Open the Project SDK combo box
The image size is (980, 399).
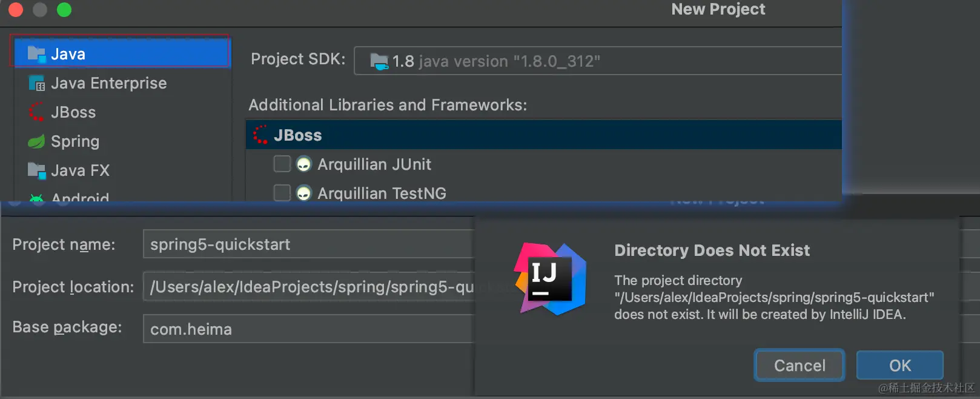(x=598, y=61)
